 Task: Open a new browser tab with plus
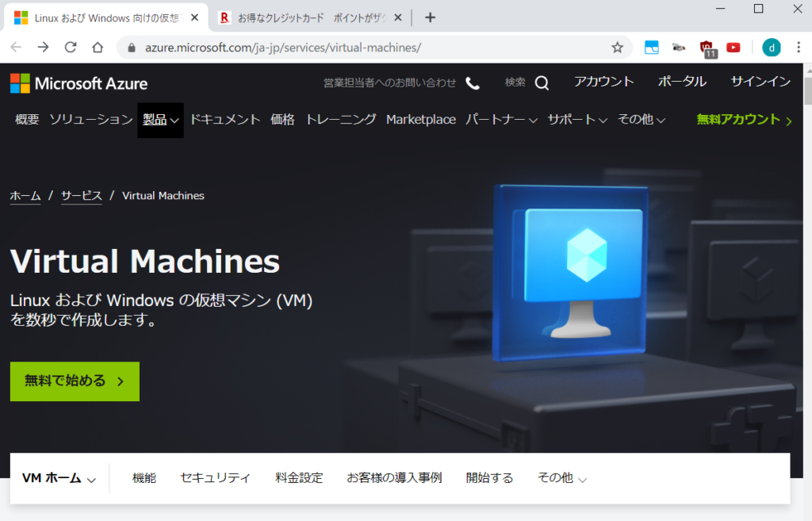click(430, 17)
